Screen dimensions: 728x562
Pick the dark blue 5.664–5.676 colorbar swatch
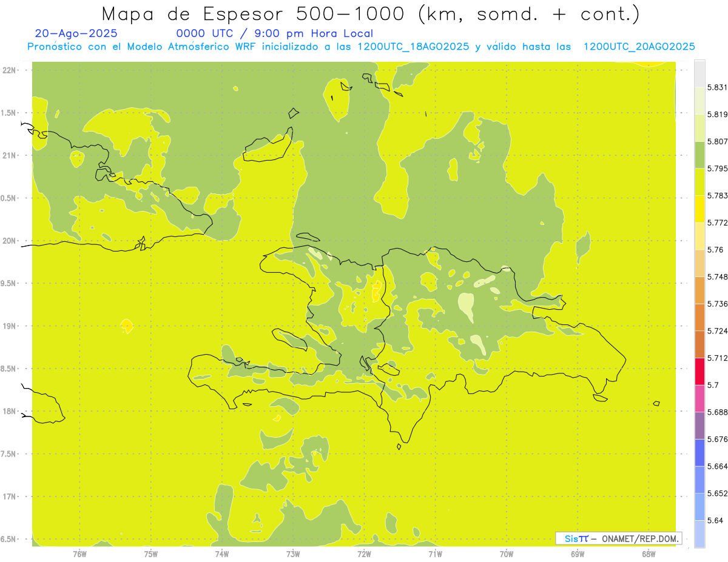coord(700,452)
